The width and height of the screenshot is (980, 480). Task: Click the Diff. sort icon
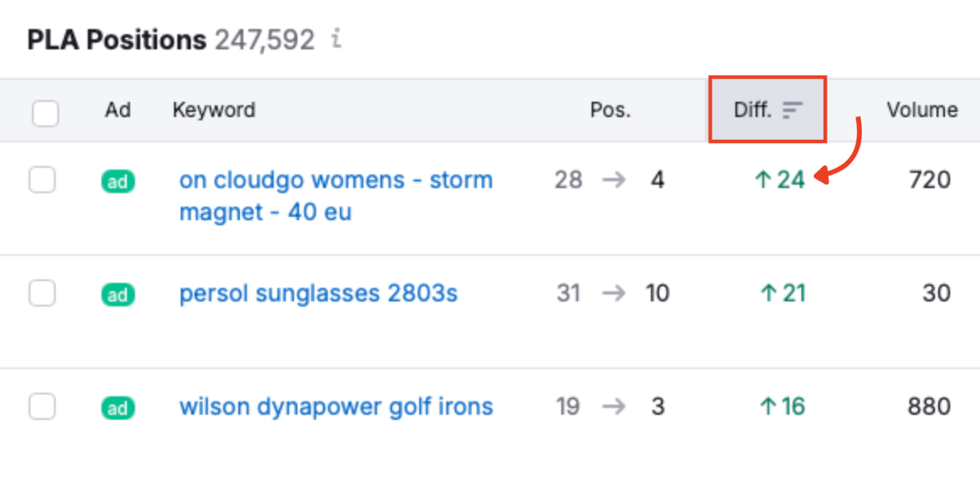click(x=792, y=110)
